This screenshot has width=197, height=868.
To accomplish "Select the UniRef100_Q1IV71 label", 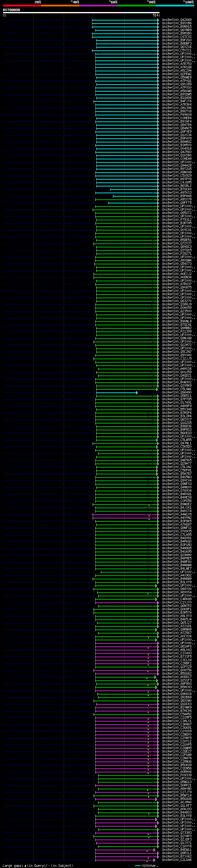I will click(176, 843).
